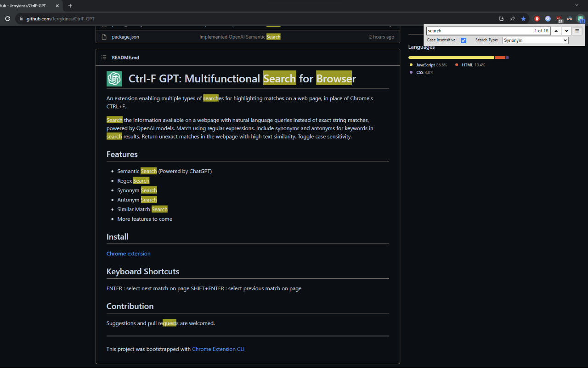The width and height of the screenshot is (588, 368).
Task: Click the Features heading
Action: pyautogui.click(x=122, y=154)
